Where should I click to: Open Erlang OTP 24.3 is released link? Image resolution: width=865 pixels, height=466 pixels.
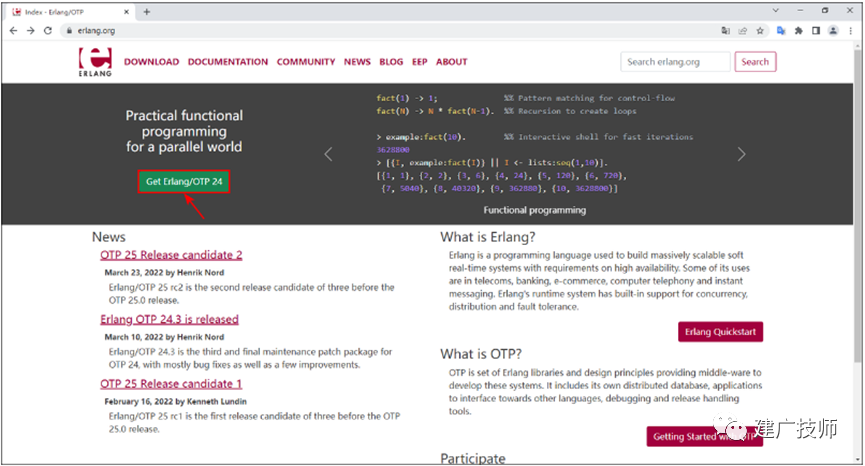[169, 319]
